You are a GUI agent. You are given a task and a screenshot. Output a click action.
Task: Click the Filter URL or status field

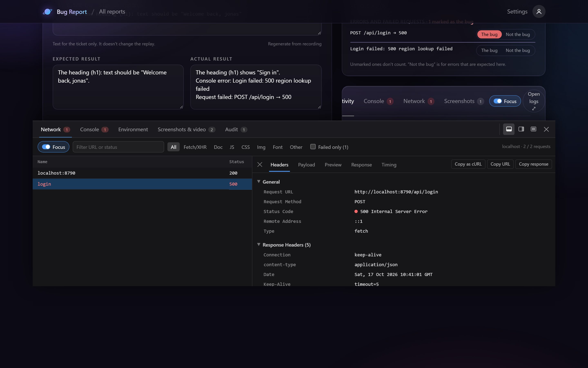click(118, 147)
